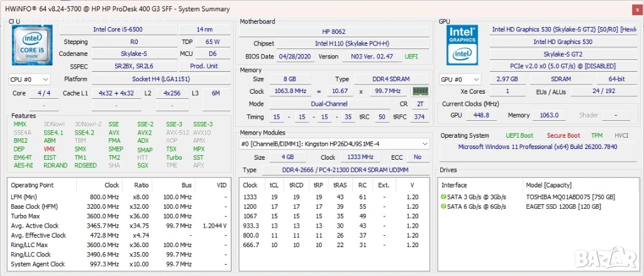
Task: Click the Windows 11 Professional operating system field
Action: coord(538,148)
